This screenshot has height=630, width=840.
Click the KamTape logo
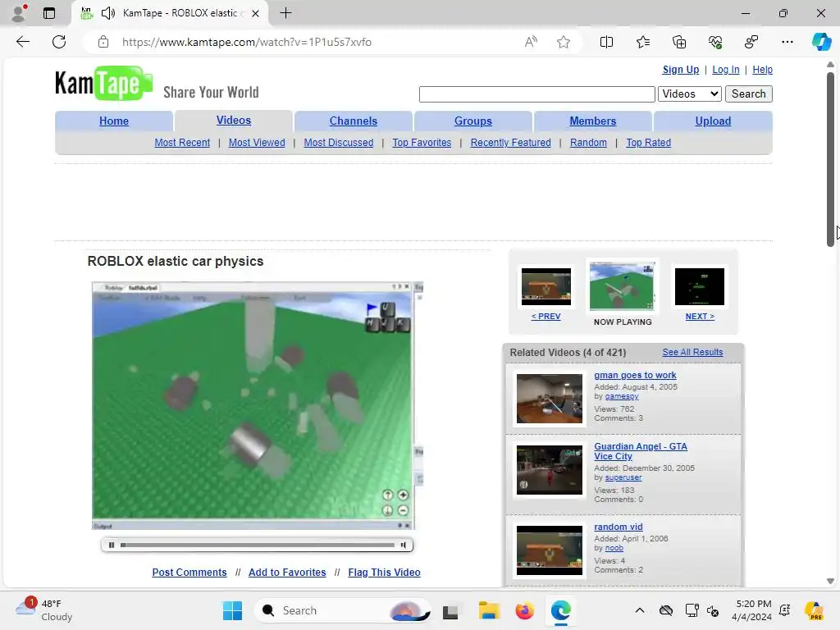(x=103, y=83)
